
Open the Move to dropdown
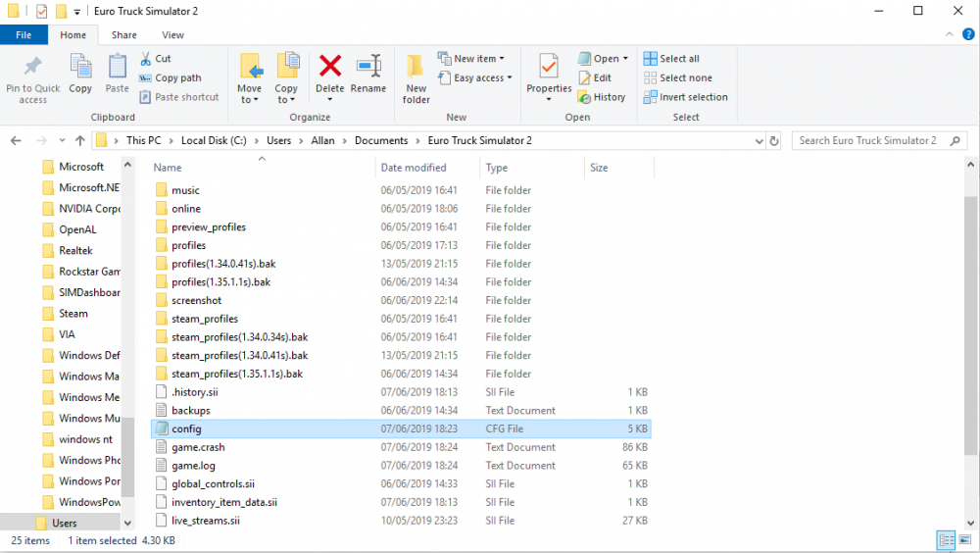250,99
